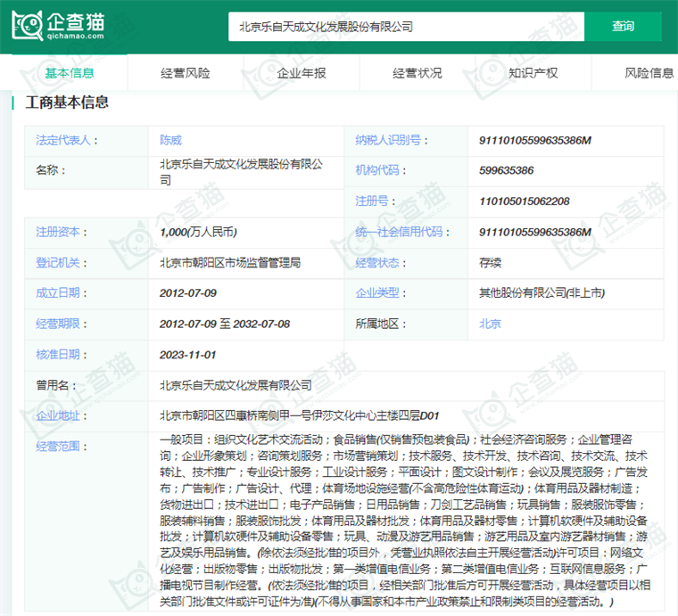Select the 风险信息 tab
This screenshot has height=616, width=678.
point(649,73)
